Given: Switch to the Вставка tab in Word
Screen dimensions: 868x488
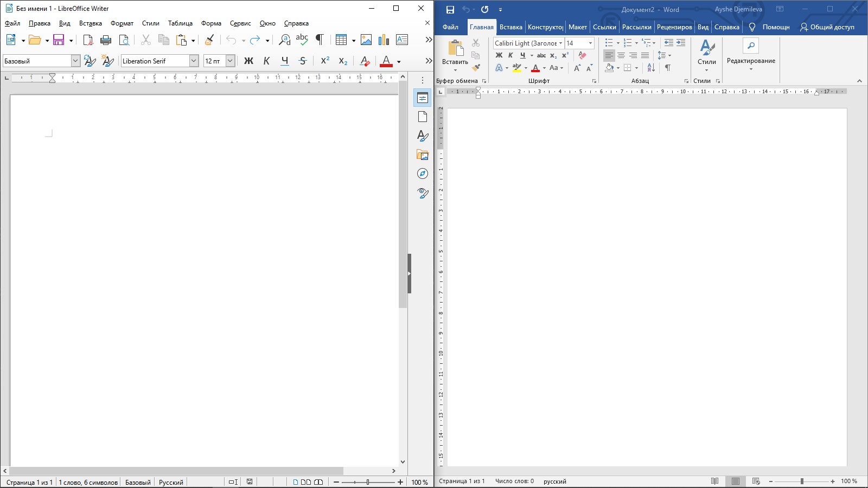Looking at the screenshot, I should [x=510, y=27].
